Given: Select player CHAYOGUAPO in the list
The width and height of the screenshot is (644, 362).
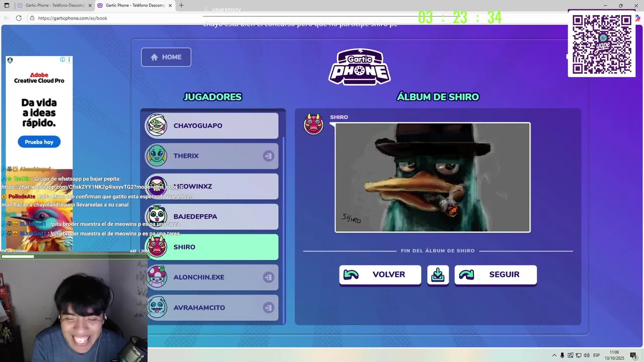Looking at the screenshot, I should pyautogui.click(x=211, y=126).
